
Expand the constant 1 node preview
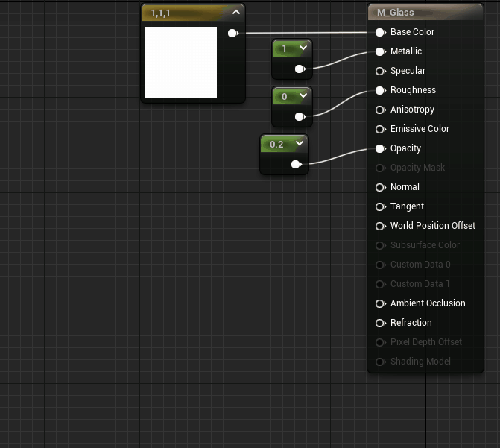coord(303,48)
